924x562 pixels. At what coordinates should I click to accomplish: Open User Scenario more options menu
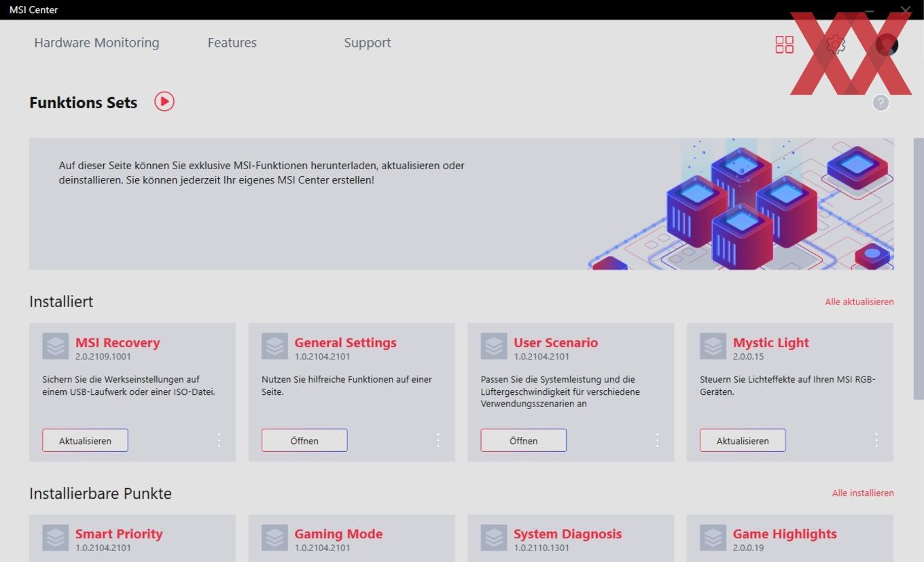coord(658,440)
